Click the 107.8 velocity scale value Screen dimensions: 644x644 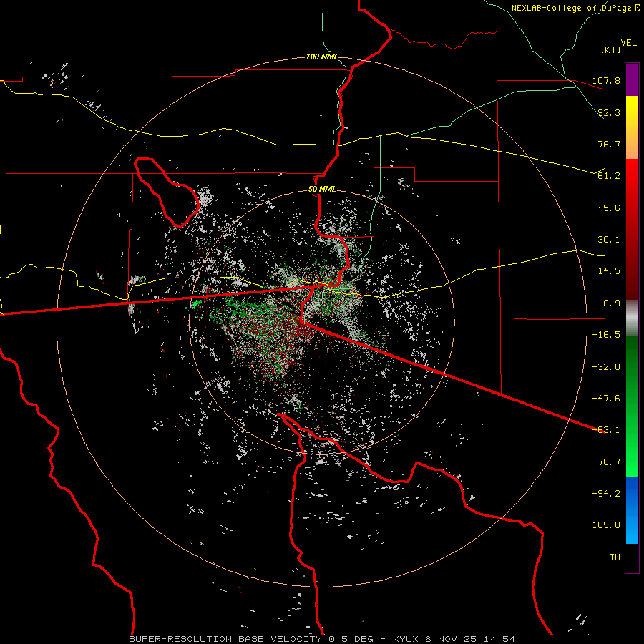tap(606, 80)
